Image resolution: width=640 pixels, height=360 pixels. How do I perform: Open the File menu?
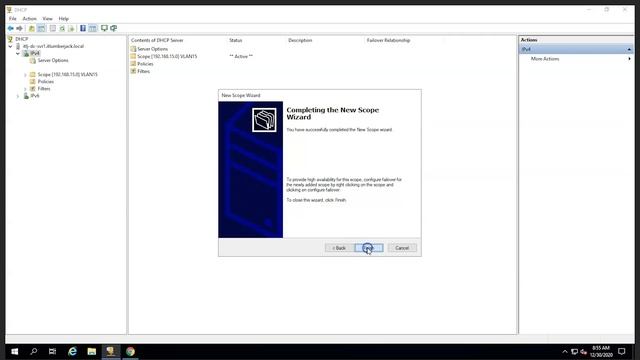click(13, 19)
